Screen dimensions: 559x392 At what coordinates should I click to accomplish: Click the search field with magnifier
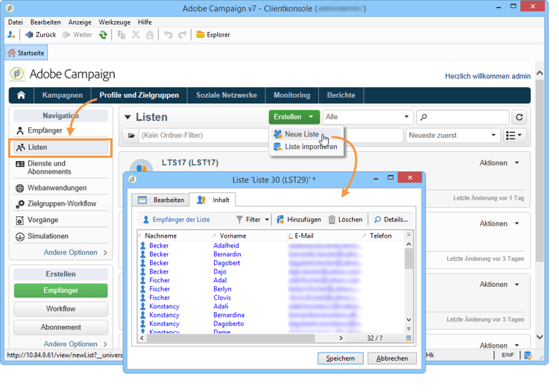click(462, 117)
